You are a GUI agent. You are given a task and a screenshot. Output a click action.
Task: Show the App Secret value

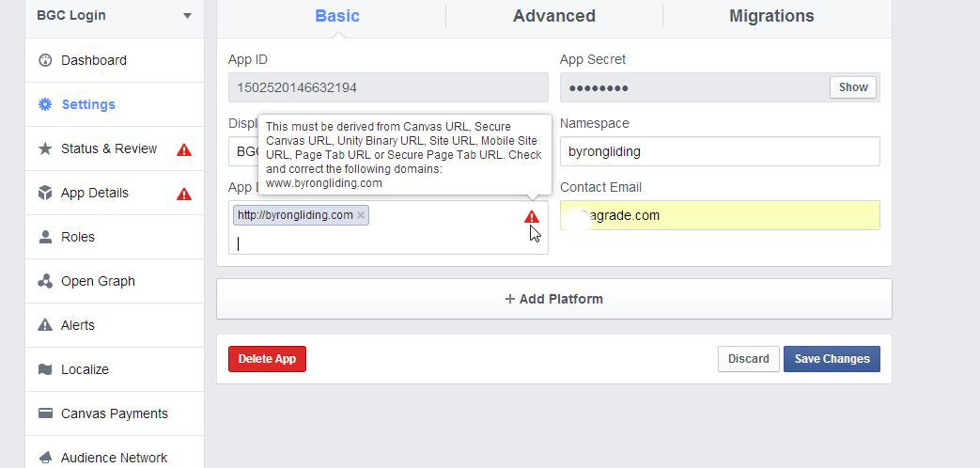[852, 87]
